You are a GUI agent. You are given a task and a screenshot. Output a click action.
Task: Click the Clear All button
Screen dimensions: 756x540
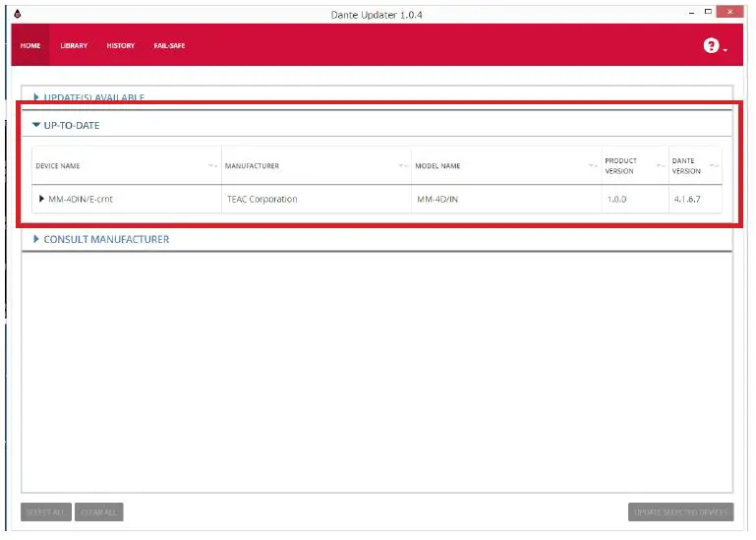[99, 512]
